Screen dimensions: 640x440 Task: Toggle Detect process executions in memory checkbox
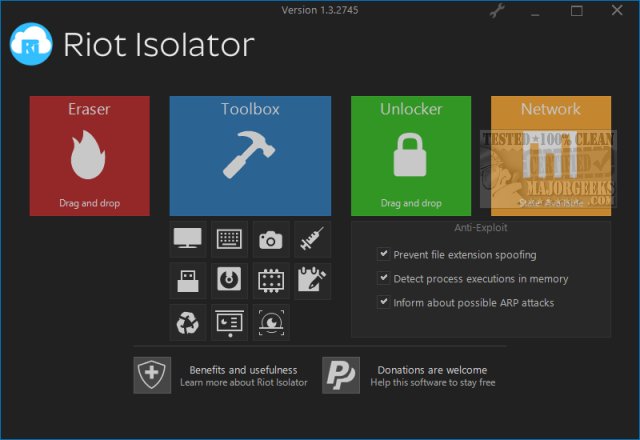[383, 278]
